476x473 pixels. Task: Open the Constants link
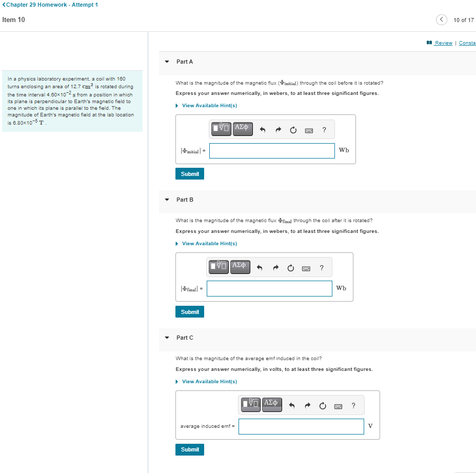tap(467, 43)
